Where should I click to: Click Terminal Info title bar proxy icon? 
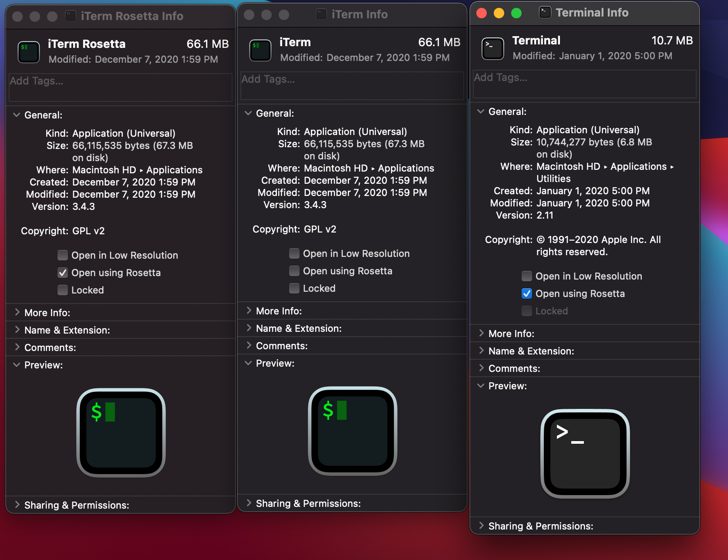545,12
